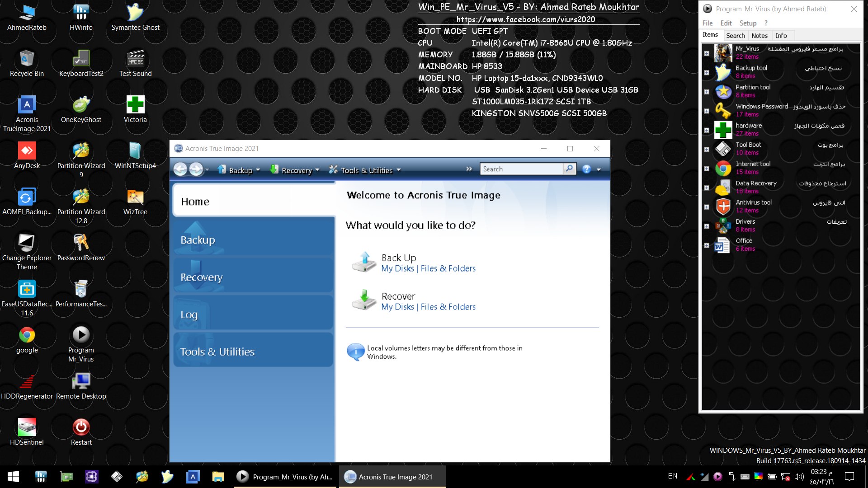The width and height of the screenshot is (868, 488).
Task: Open Partition Wizard 12.8 desktop icon
Action: (x=81, y=206)
